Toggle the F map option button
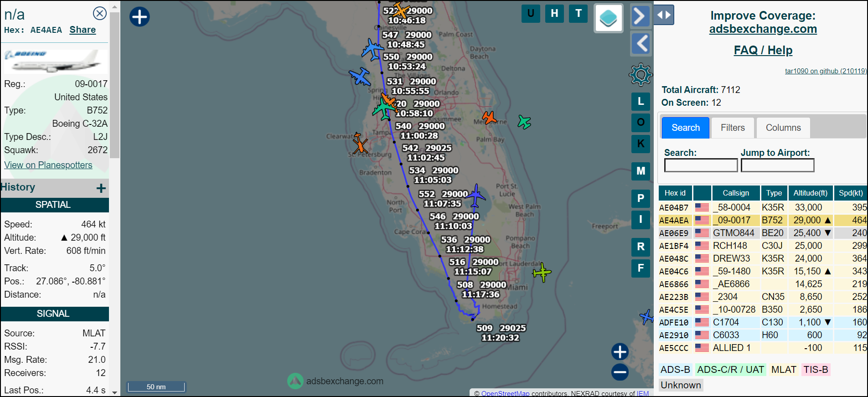Viewport: 868px width, 397px height. click(x=641, y=268)
